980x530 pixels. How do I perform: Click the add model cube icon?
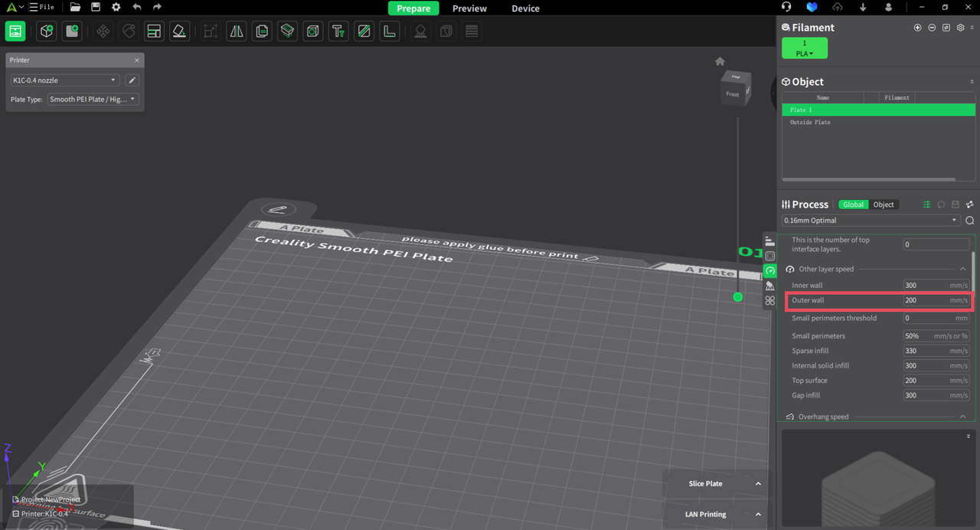(47, 31)
